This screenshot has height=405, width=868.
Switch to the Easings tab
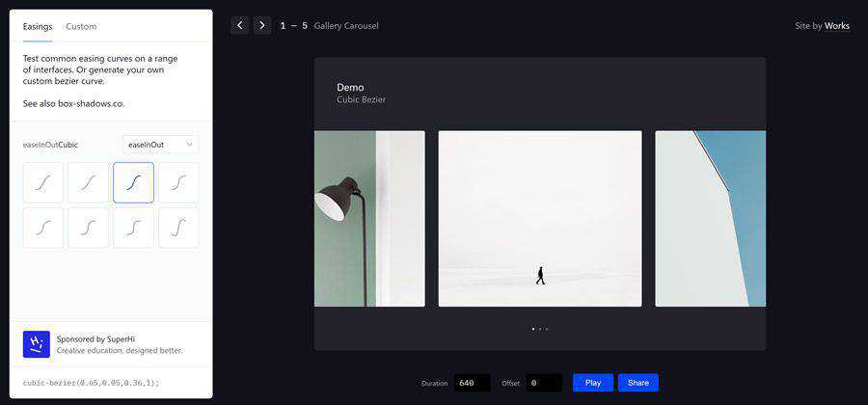pos(38,26)
